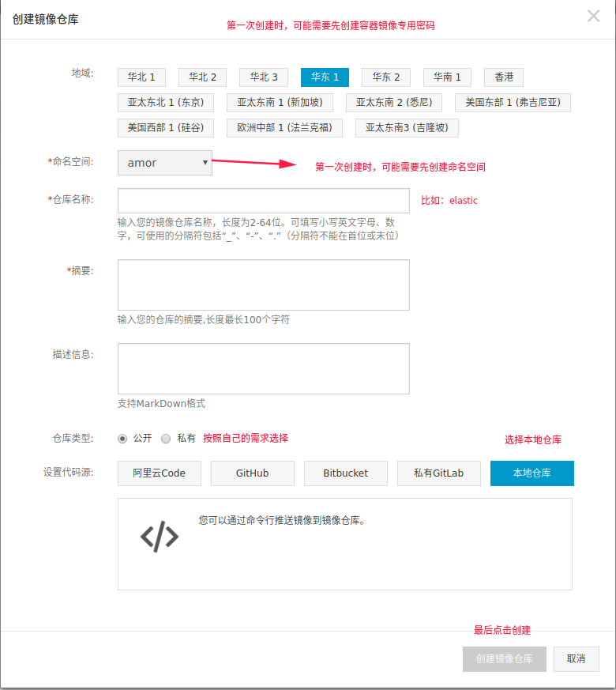The width and height of the screenshot is (616, 690).
Task: Switch code source to 私有GitLab
Action: (x=439, y=473)
